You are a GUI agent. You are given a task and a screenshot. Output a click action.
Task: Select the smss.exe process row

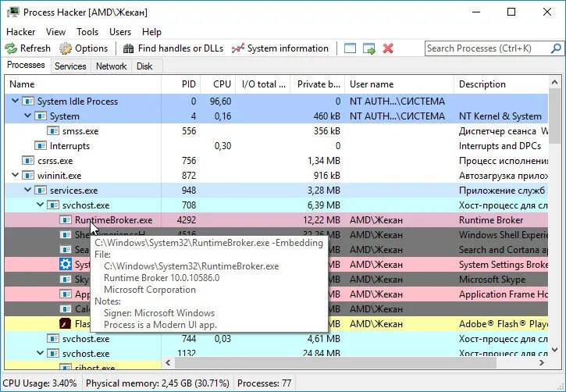(276, 130)
